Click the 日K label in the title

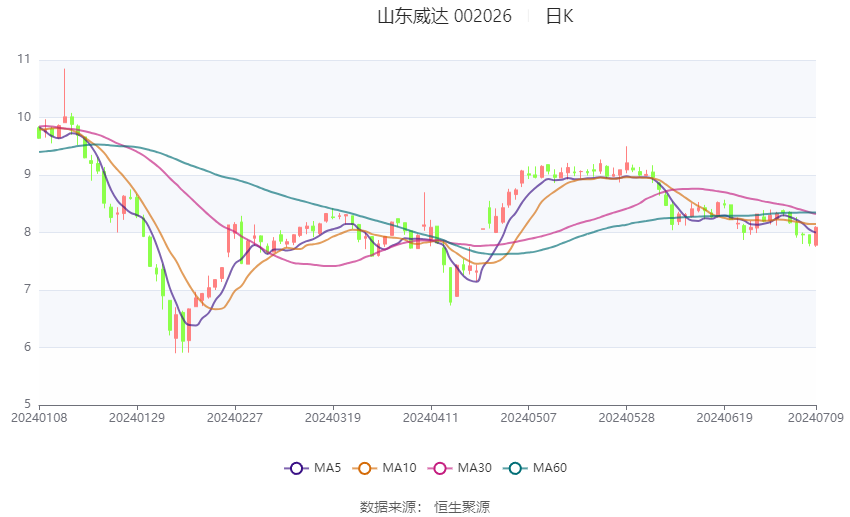point(559,16)
